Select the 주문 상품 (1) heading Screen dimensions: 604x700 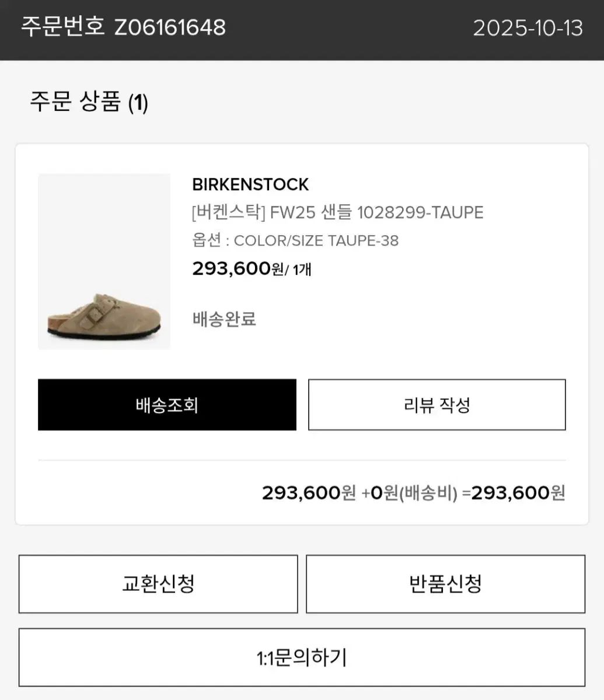[89, 103]
